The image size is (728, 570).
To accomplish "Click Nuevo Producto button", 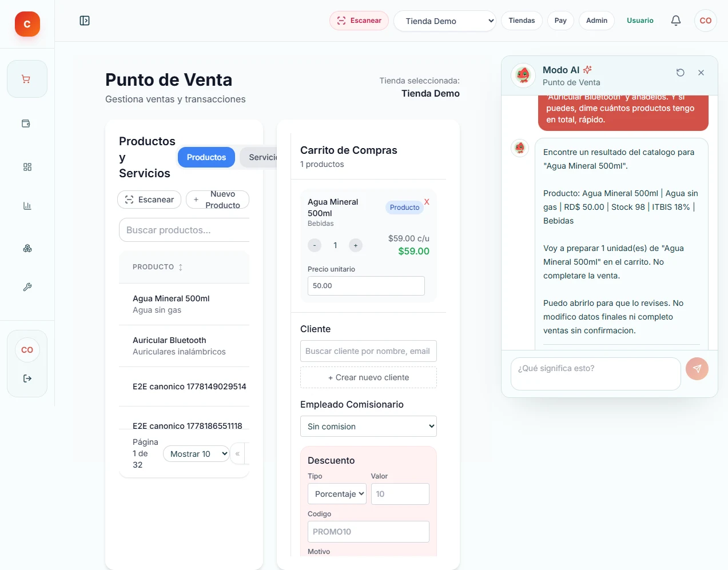I will 217,200.
